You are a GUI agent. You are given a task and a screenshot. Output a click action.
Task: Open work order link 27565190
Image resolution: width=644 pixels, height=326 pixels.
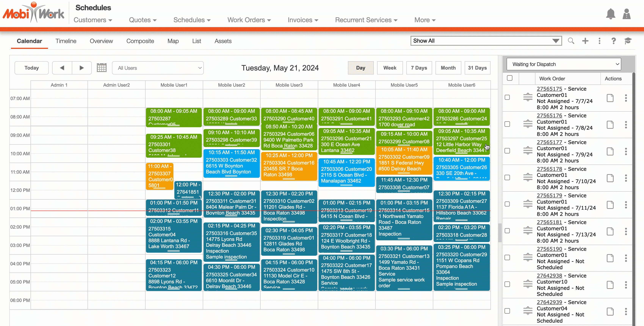click(x=549, y=249)
